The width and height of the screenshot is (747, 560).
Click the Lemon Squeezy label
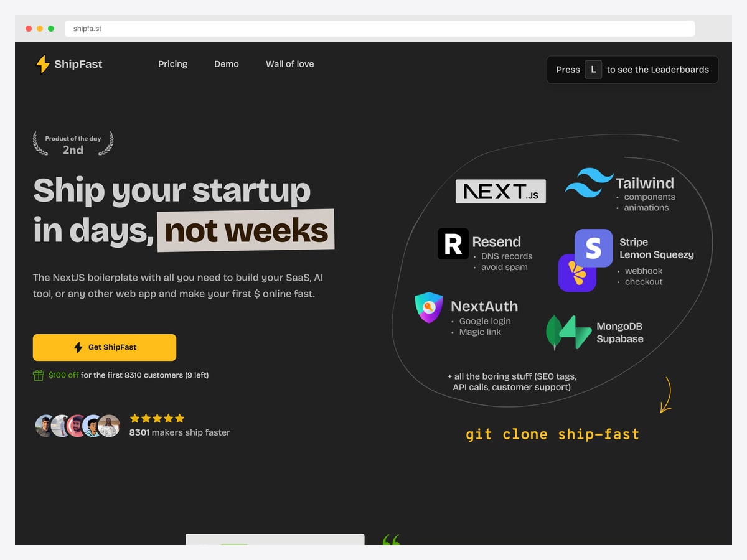tap(656, 254)
